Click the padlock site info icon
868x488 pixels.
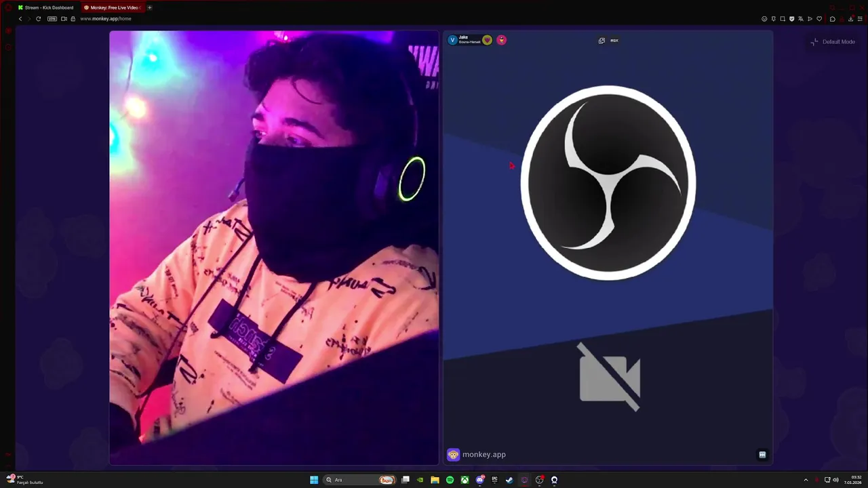(73, 19)
